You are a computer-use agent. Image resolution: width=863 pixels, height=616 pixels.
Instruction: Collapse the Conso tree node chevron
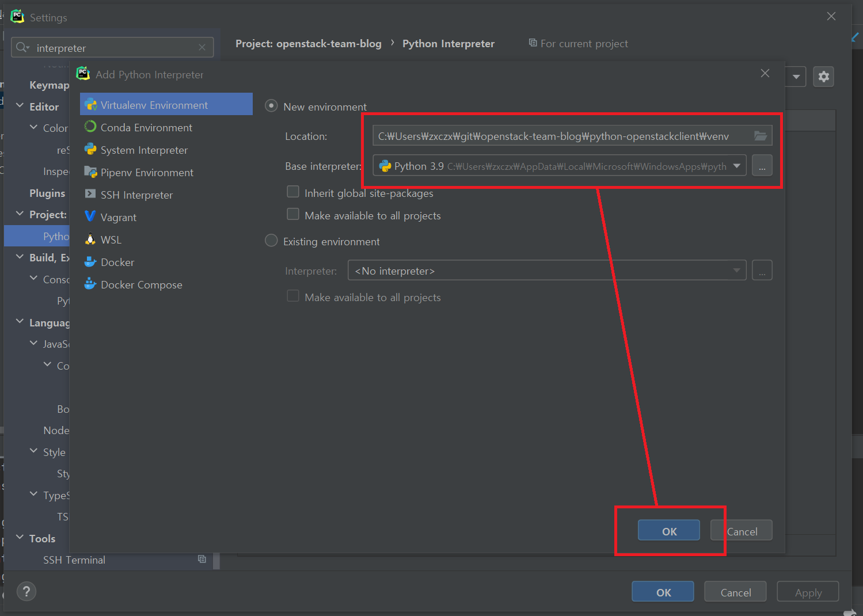pyautogui.click(x=34, y=279)
